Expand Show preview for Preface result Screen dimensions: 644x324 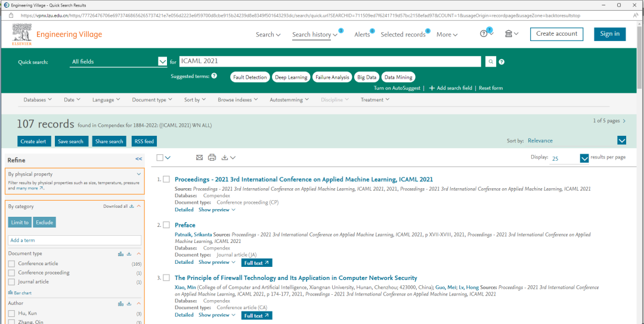click(217, 262)
